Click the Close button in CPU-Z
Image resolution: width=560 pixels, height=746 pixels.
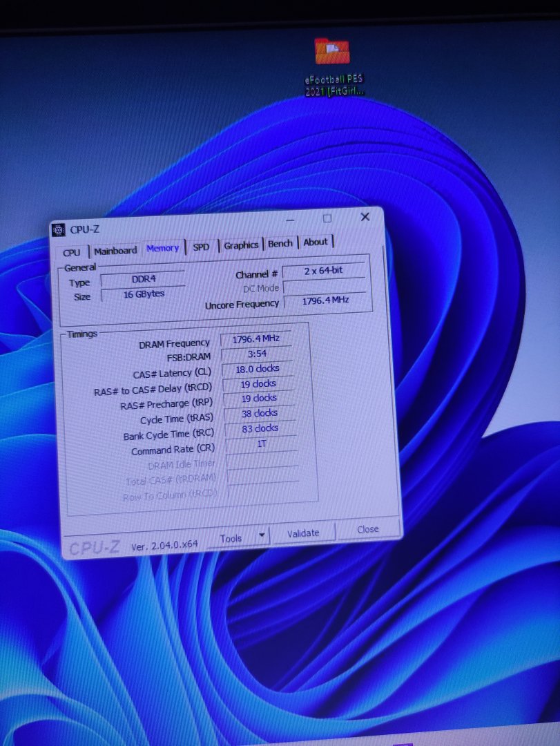pyautogui.click(x=368, y=529)
